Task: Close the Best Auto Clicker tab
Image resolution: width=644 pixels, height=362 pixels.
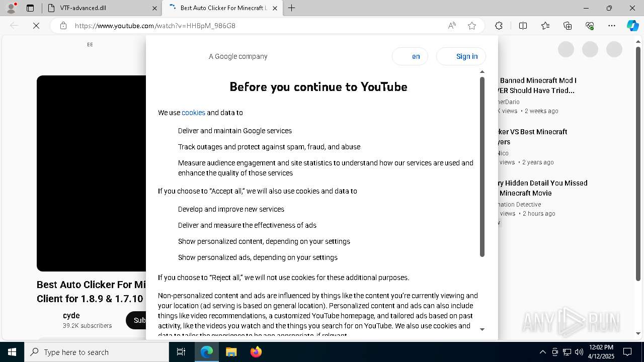Action: point(275,8)
